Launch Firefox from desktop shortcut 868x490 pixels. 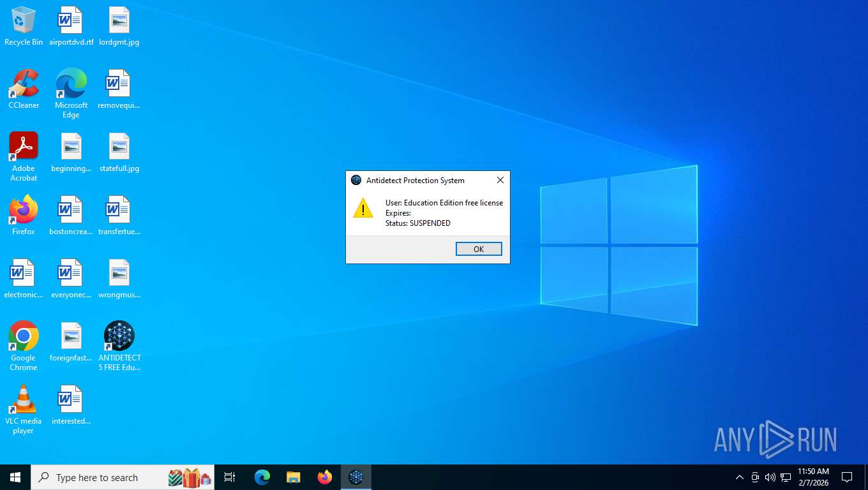(24, 216)
